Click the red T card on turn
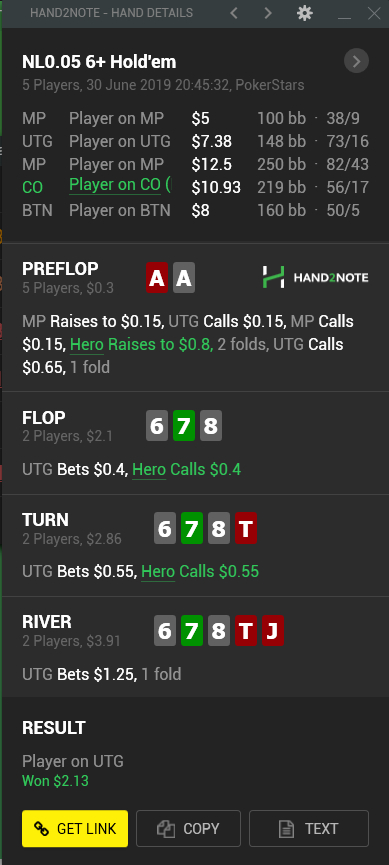The image size is (389, 865). click(x=246, y=528)
